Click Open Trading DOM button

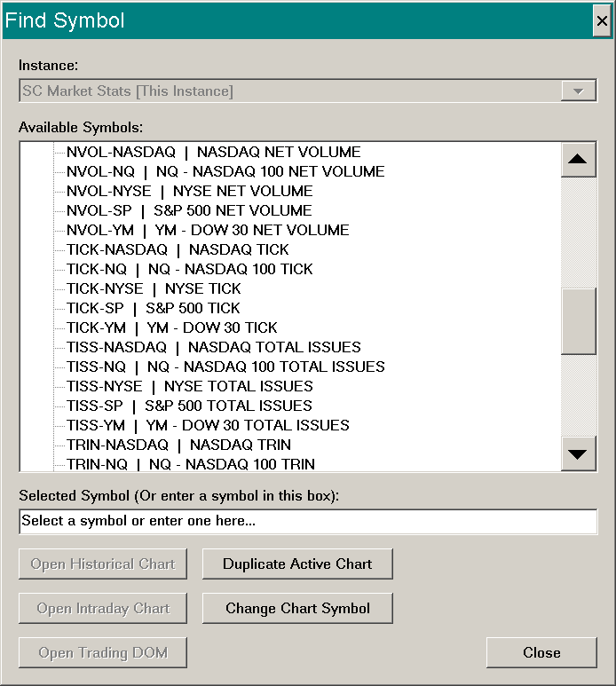(103, 653)
